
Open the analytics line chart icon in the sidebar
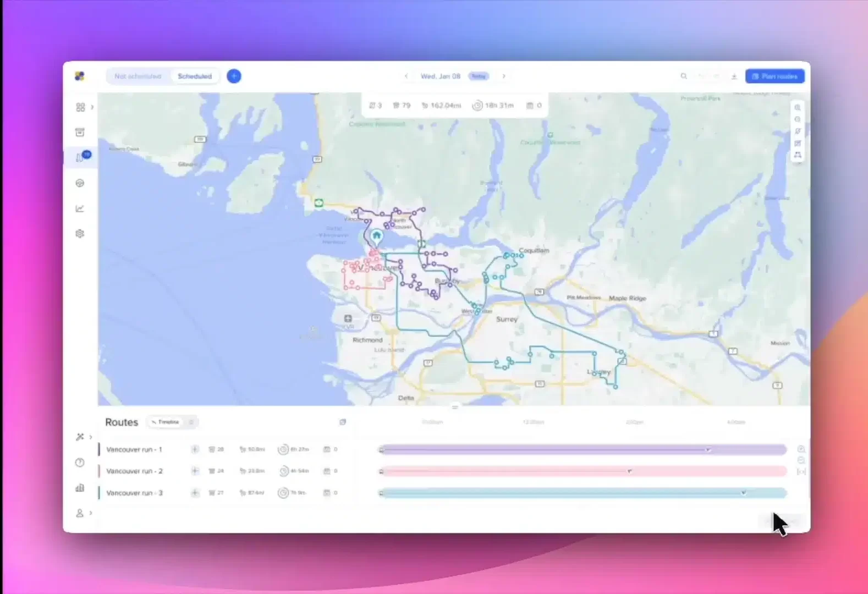click(80, 208)
